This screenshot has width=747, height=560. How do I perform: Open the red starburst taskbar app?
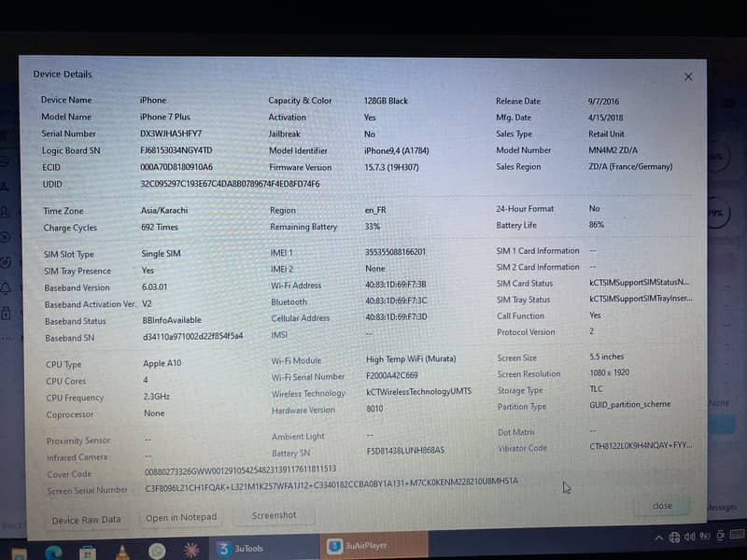(191, 550)
